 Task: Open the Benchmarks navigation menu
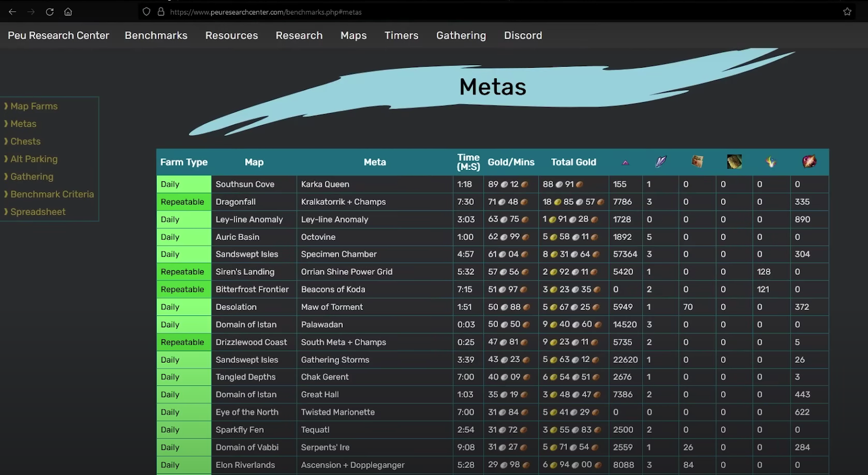pos(156,35)
